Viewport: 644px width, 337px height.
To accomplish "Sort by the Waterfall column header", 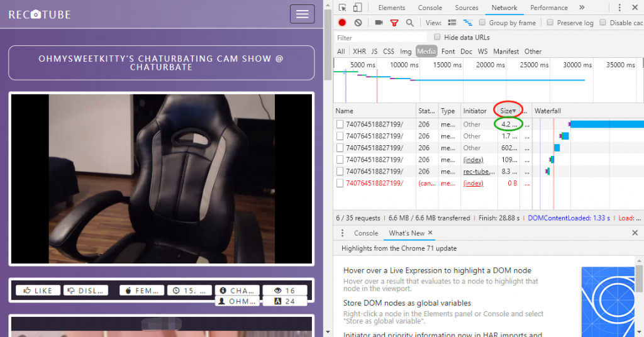I will tap(588, 111).
